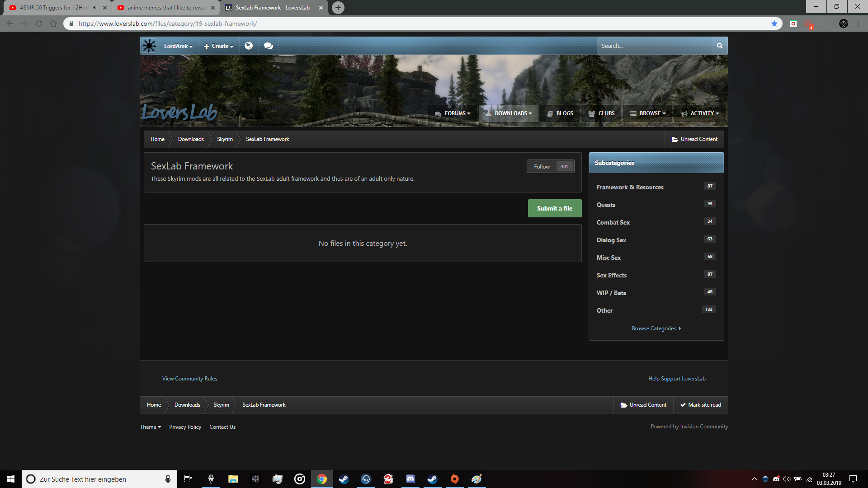This screenshot has height=488, width=868.
Task: Open the CLUBS menu item
Action: point(601,113)
